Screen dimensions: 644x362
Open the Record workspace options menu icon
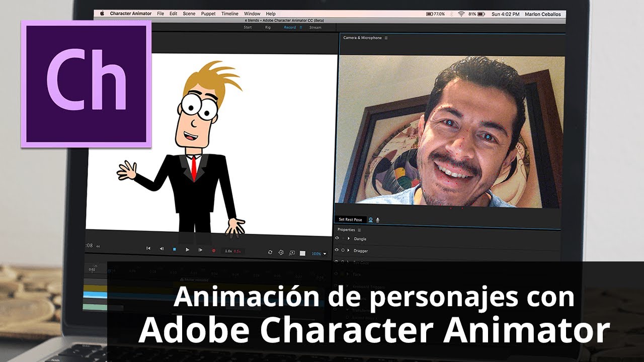301,27
